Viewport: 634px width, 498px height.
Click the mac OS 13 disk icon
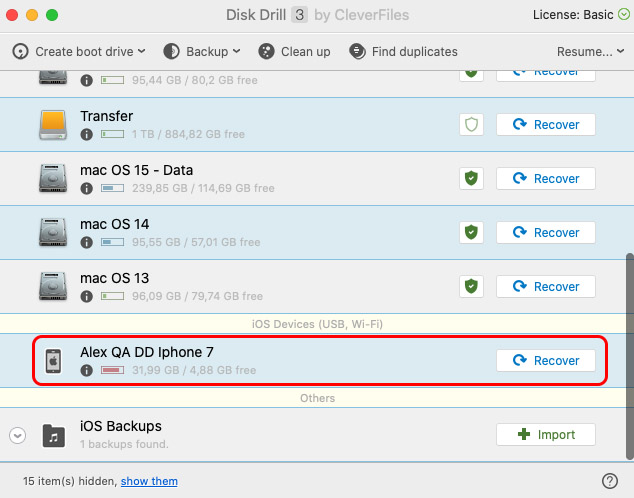pyautogui.click(x=53, y=287)
